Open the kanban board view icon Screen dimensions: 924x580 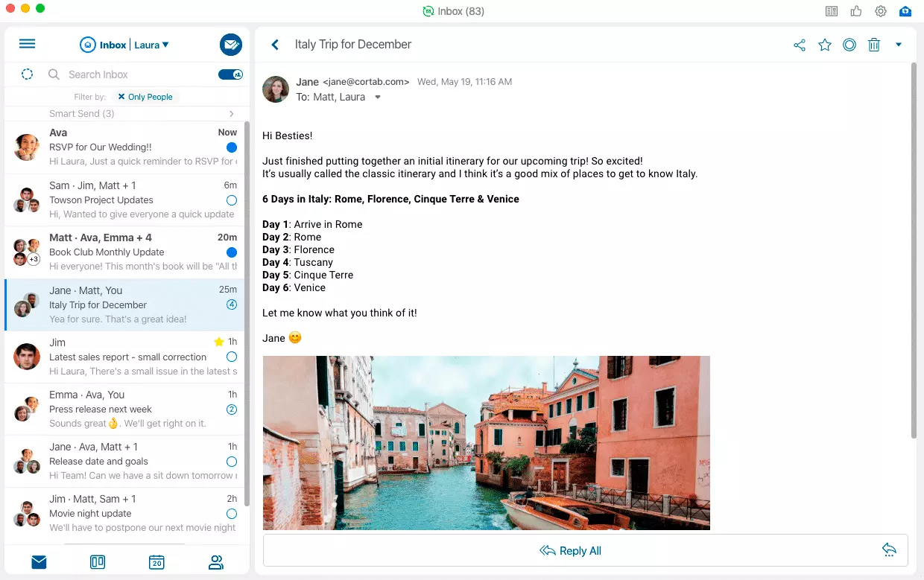[x=98, y=562]
